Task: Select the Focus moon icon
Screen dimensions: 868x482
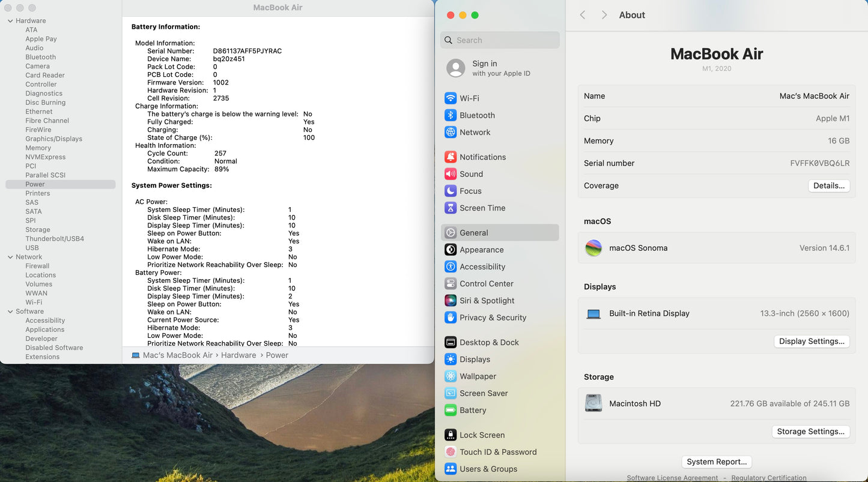Action: tap(451, 191)
